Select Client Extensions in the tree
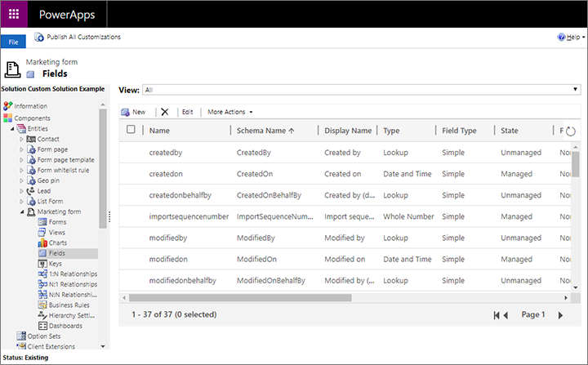 [51, 346]
